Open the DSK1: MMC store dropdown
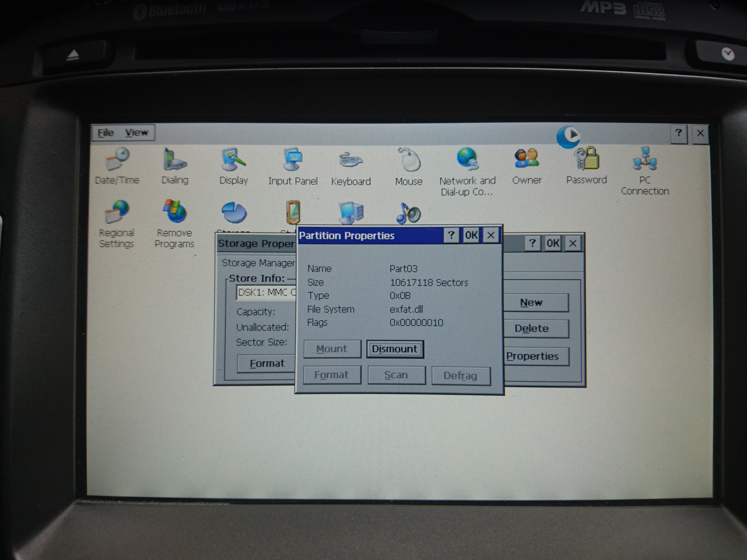Screen dimensions: 747x560 (x=266, y=293)
